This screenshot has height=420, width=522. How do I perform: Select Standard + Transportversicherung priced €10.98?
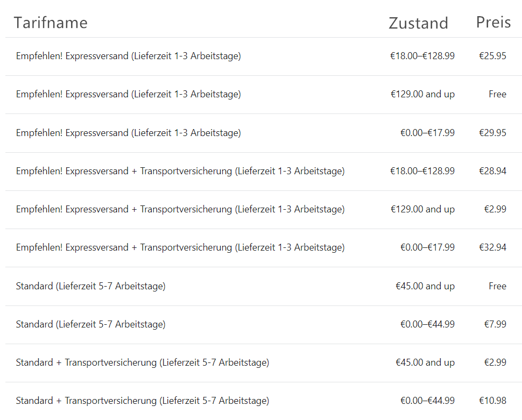264,401
